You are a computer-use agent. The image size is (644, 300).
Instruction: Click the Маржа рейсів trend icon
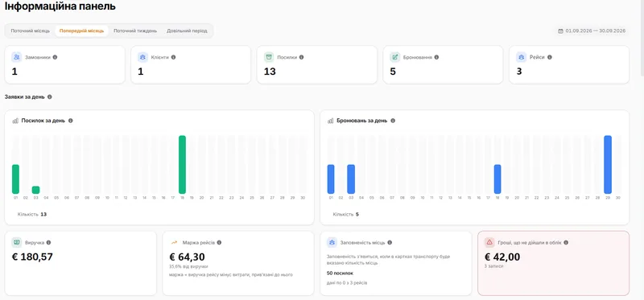[174, 243]
